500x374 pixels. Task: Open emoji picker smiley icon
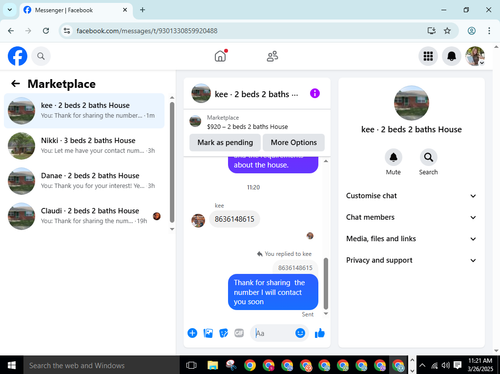300,333
